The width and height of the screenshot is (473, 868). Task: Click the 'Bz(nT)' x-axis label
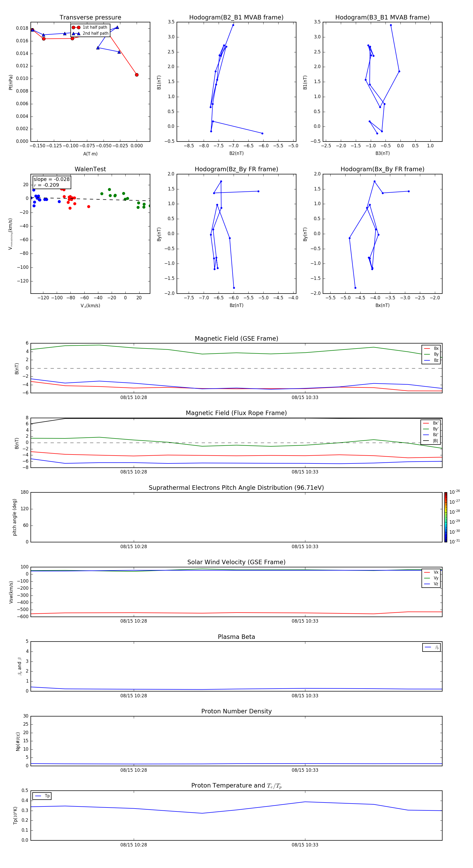[236, 305]
